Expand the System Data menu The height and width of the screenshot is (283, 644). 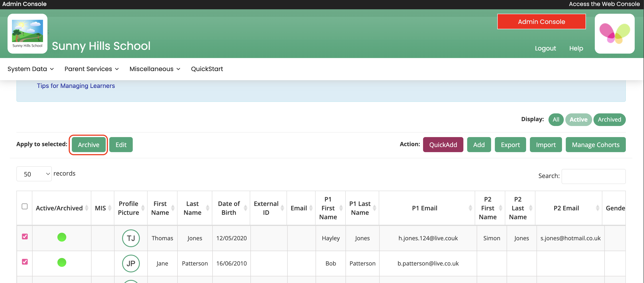[x=31, y=69]
